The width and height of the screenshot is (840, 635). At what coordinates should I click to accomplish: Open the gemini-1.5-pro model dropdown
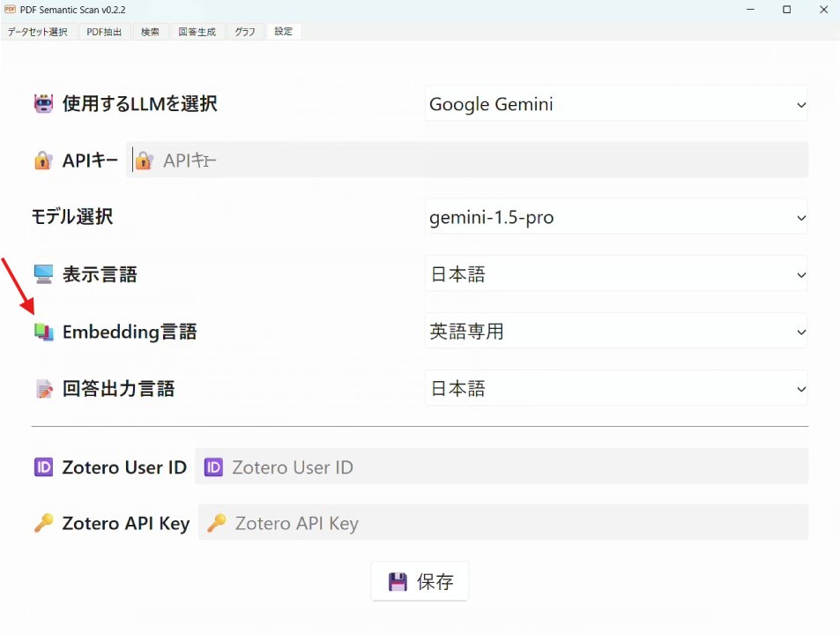(616, 217)
